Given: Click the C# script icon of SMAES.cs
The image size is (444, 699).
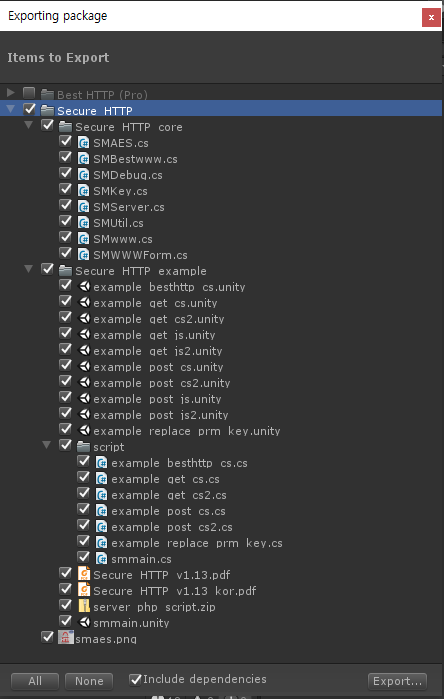Looking at the screenshot, I should point(83,143).
